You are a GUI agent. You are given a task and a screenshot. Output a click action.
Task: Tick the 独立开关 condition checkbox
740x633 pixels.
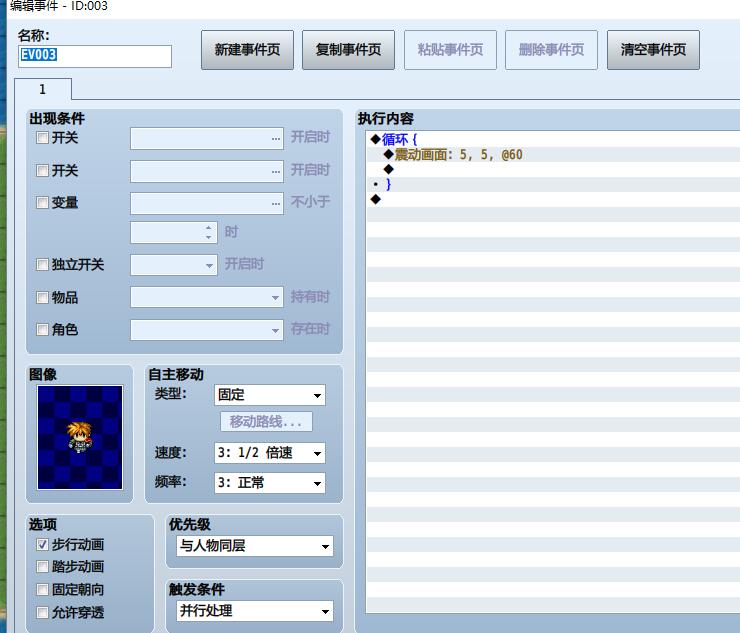coord(42,264)
